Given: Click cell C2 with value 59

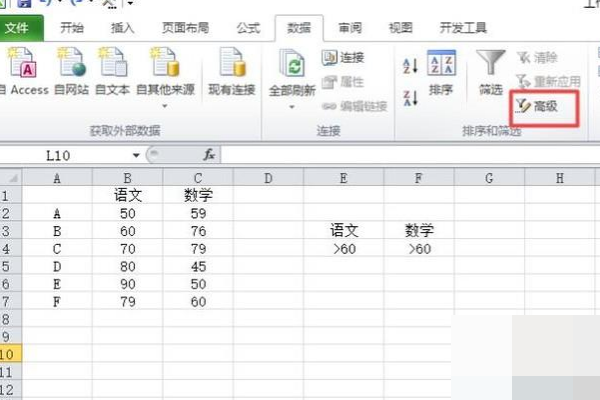Looking at the screenshot, I should [x=198, y=213].
